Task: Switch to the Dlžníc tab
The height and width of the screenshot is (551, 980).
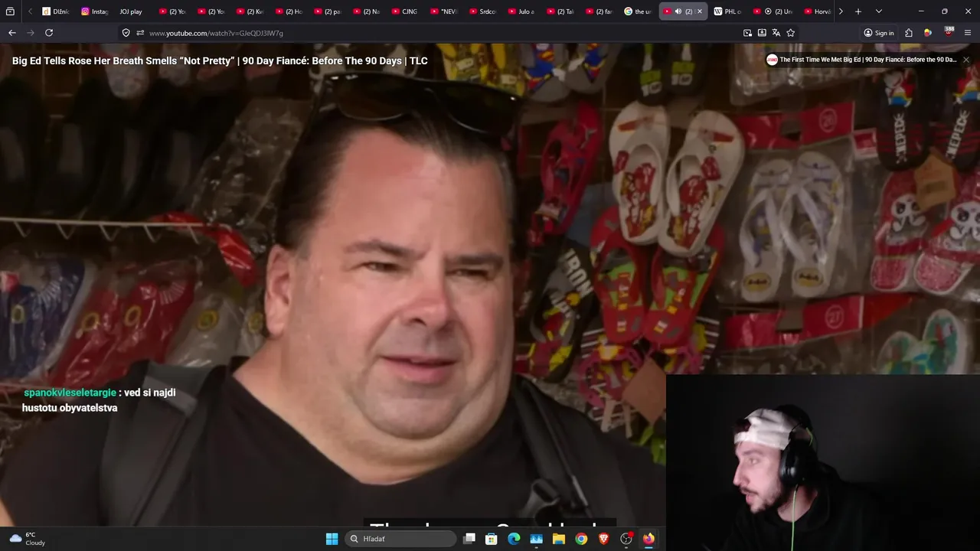Action: [x=56, y=11]
